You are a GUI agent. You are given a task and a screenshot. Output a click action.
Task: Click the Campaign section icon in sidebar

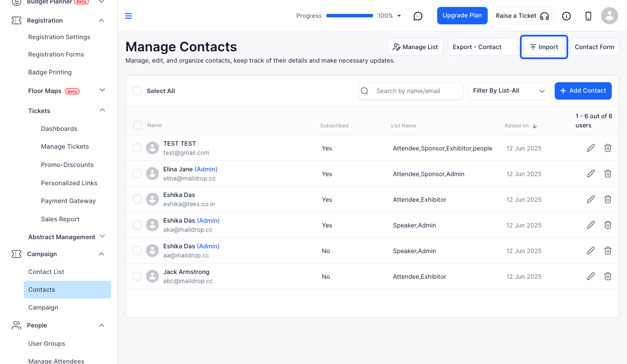17,254
